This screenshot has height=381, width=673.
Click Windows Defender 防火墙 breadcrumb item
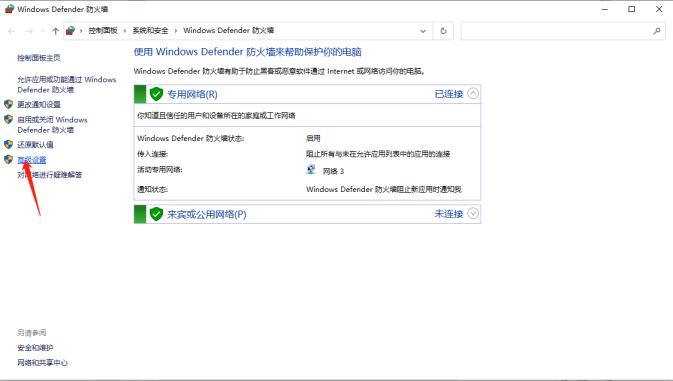tap(228, 30)
